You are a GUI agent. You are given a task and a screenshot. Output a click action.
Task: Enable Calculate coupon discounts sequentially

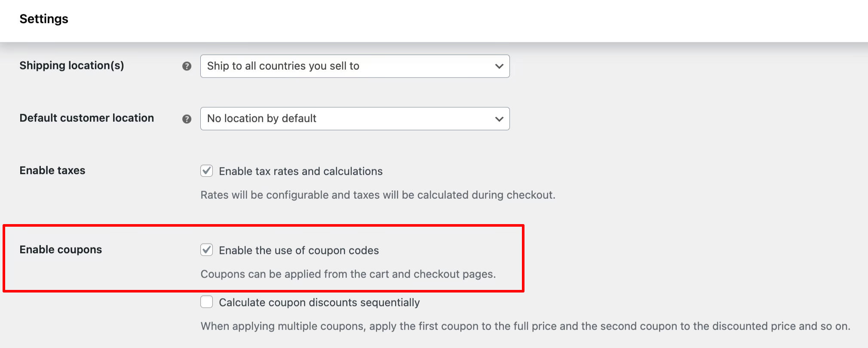[x=206, y=302]
